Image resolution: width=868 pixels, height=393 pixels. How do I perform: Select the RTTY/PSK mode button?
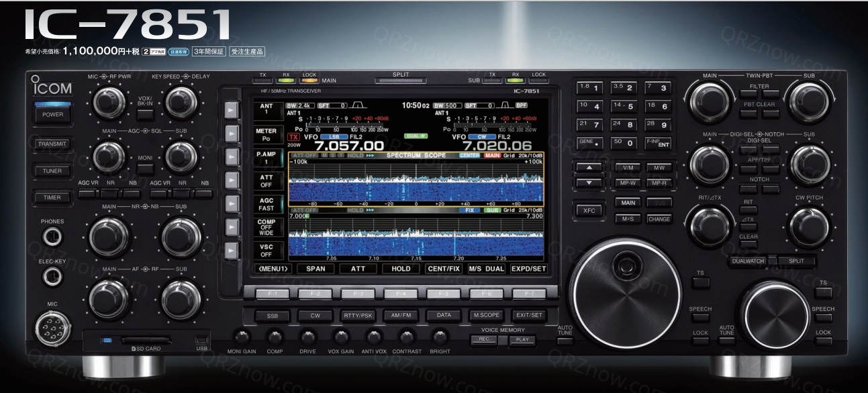pos(358,315)
